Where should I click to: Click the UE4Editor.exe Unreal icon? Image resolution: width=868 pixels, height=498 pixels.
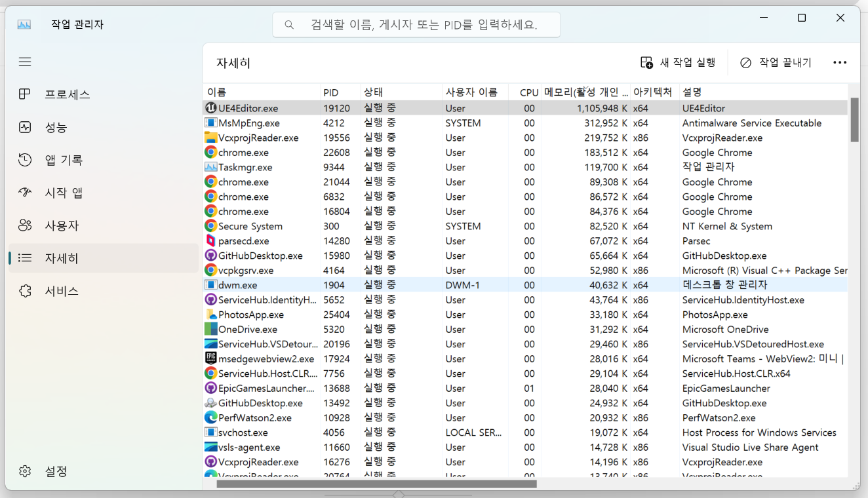click(x=210, y=108)
